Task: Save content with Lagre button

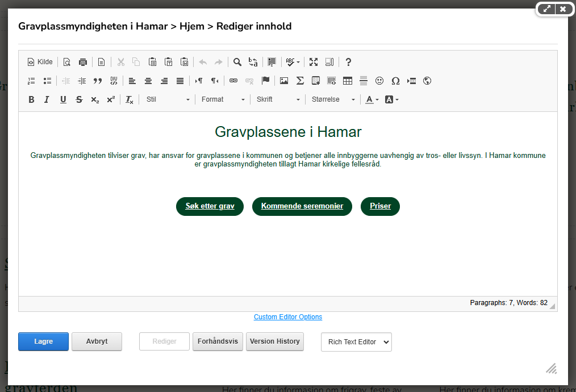Action: pyautogui.click(x=43, y=341)
